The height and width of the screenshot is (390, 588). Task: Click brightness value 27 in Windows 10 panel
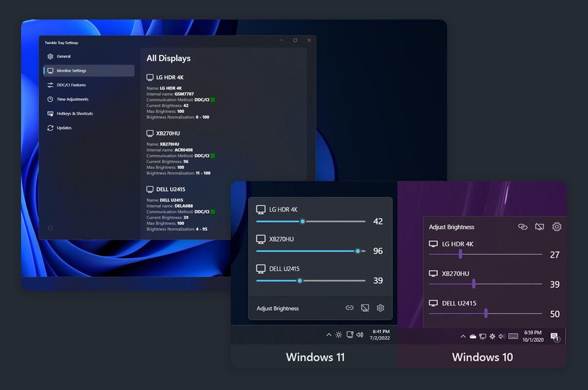click(x=555, y=255)
